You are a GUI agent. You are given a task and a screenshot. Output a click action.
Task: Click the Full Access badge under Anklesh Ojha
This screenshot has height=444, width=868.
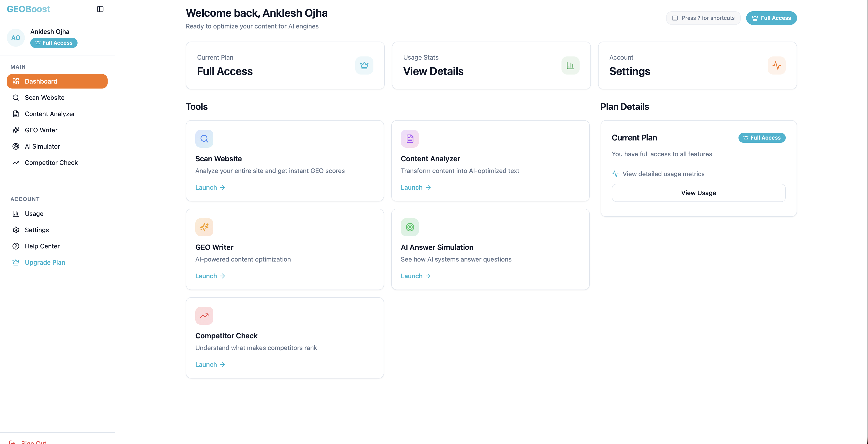click(x=54, y=43)
